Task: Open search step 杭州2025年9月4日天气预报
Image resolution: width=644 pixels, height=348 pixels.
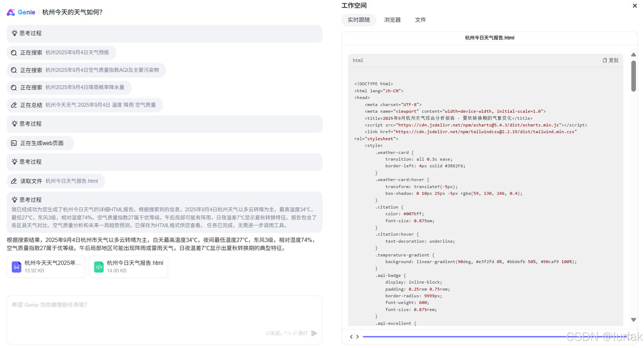Action: [x=61, y=52]
